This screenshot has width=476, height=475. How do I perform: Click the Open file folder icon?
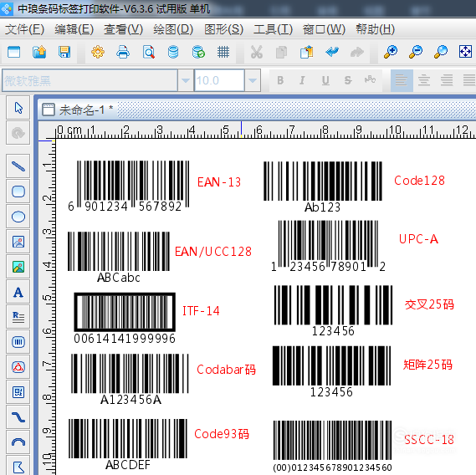(x=39, y=52)
